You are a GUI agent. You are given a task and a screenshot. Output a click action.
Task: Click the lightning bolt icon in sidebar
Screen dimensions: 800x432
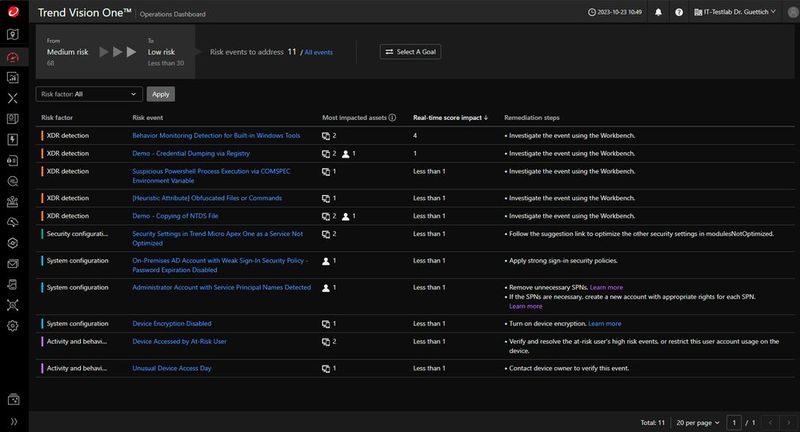pos(13,140)
